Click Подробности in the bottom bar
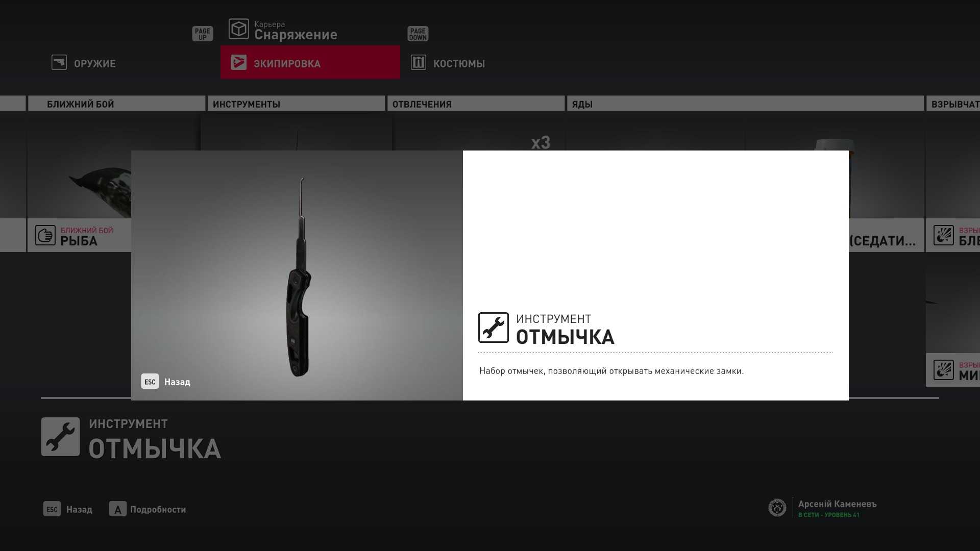Viewport: 980px width, 551px height. pos(157,509)
